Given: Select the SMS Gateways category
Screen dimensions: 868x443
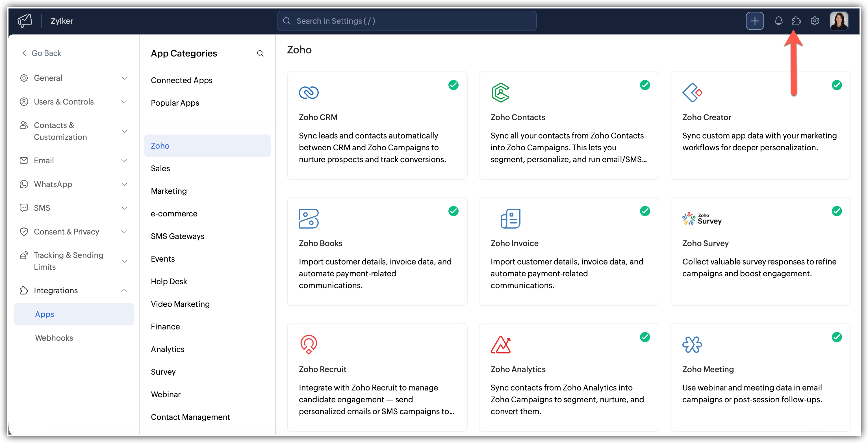Looking at the screenshot, I should pyautogui.click(x=177, y=236).
